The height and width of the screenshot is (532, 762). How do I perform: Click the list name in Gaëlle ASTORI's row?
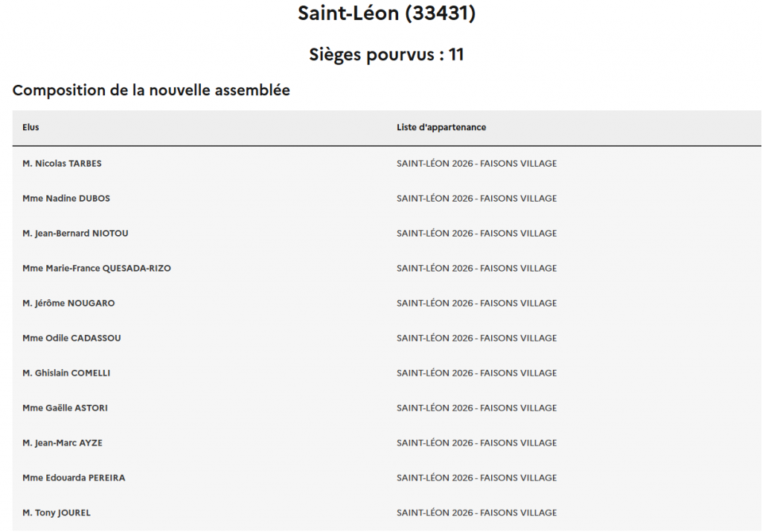pyautogui.click(x=476, y=408)
